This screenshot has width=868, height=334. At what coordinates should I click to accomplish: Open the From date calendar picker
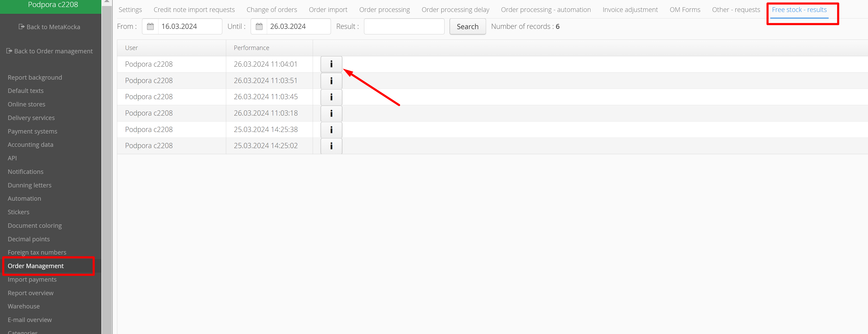coord(150,26)
